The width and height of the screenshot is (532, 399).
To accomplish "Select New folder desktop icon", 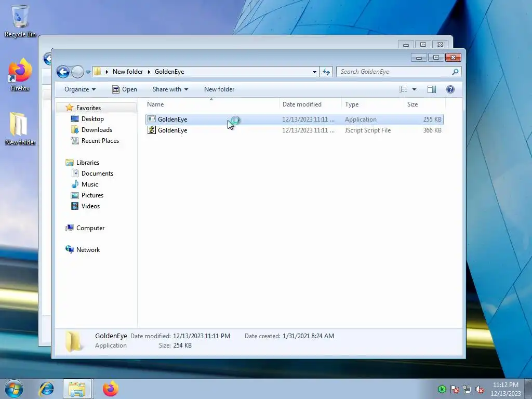I will coord(20,129).
